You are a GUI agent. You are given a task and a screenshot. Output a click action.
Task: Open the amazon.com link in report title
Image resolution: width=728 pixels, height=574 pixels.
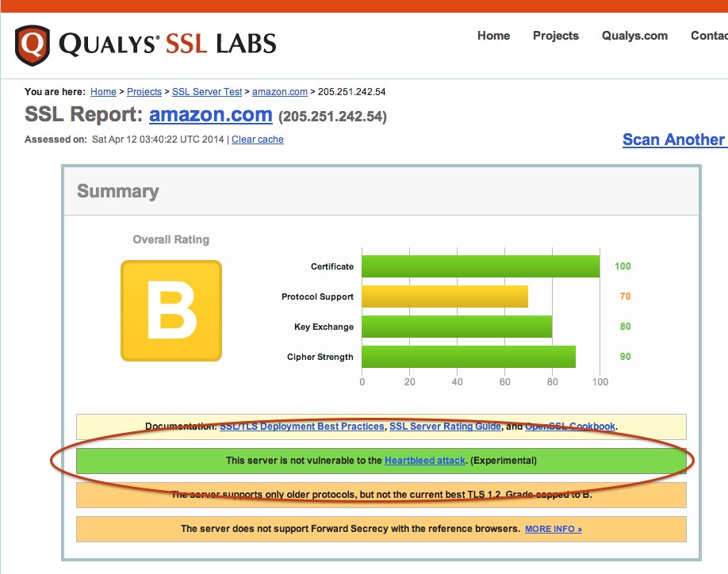tap(211, 115)
